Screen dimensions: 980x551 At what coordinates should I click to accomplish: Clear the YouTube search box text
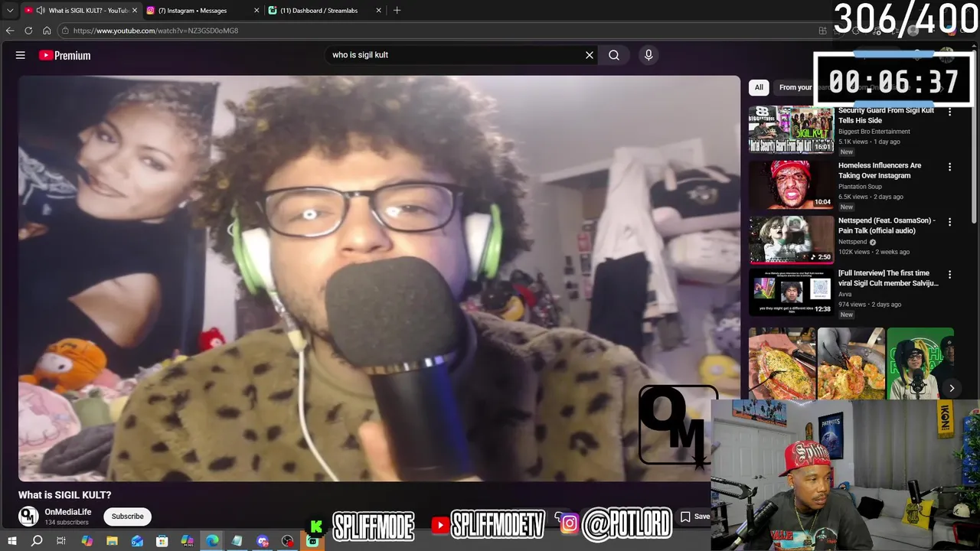(590, 55)
